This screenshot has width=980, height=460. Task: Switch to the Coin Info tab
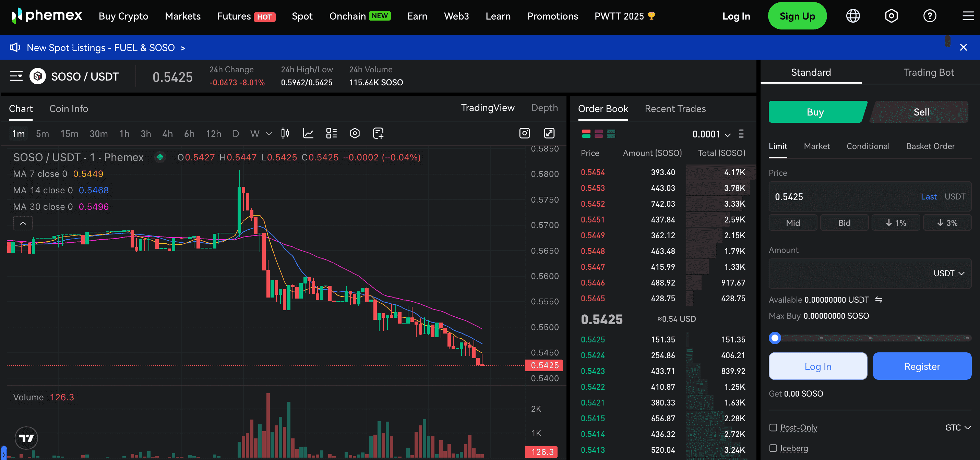tap(69, 109)
